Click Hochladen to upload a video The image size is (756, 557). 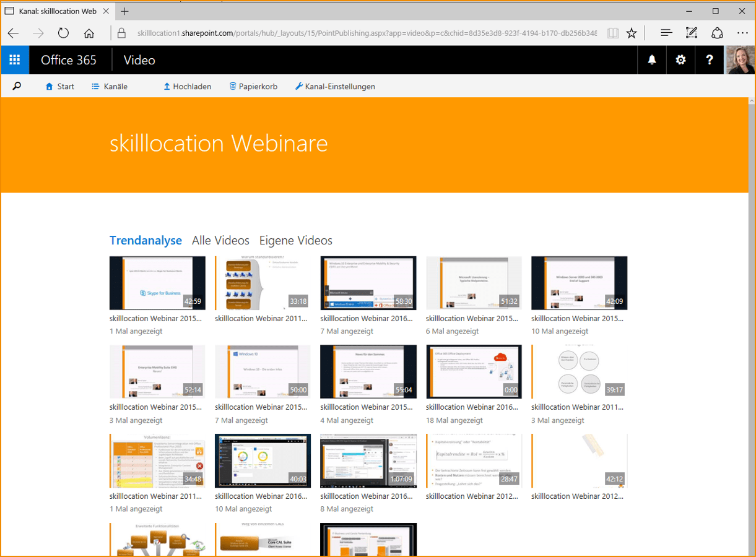[188, 87]
